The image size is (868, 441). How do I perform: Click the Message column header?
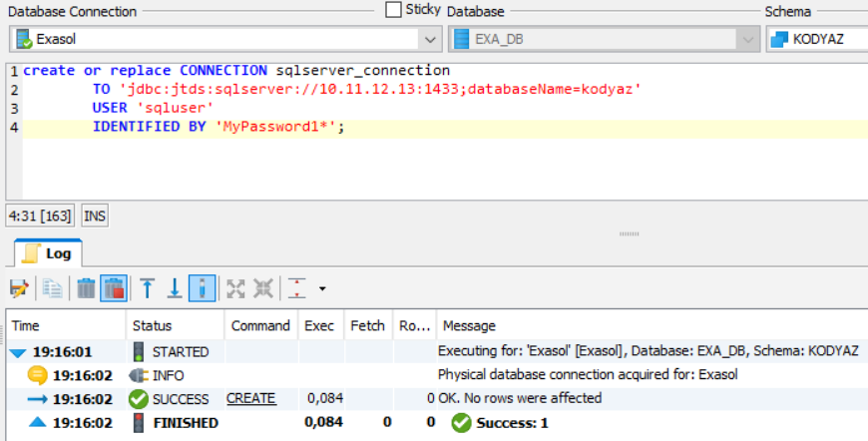652,326
